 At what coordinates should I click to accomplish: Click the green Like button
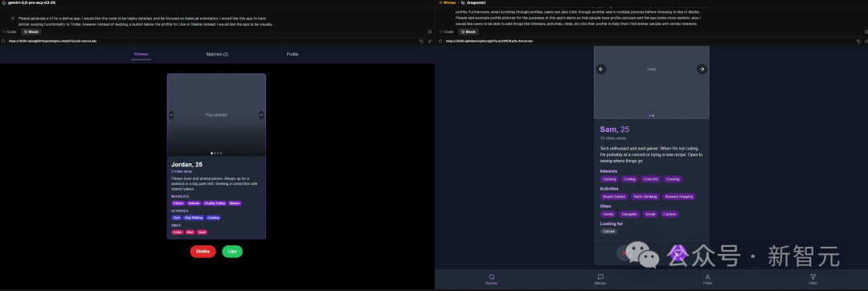[232, 251]
